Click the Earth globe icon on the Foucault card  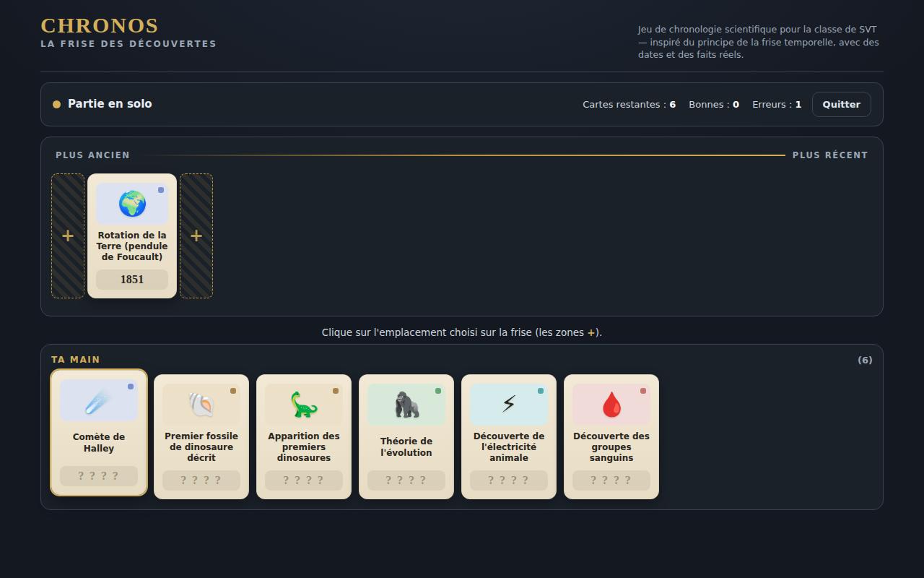coord(132,204)
